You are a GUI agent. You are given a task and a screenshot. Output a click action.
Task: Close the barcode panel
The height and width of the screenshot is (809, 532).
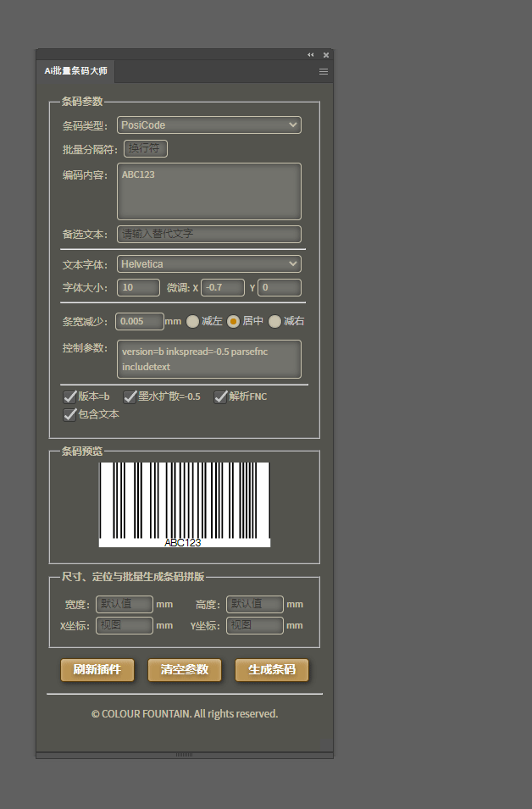(326, 55)
